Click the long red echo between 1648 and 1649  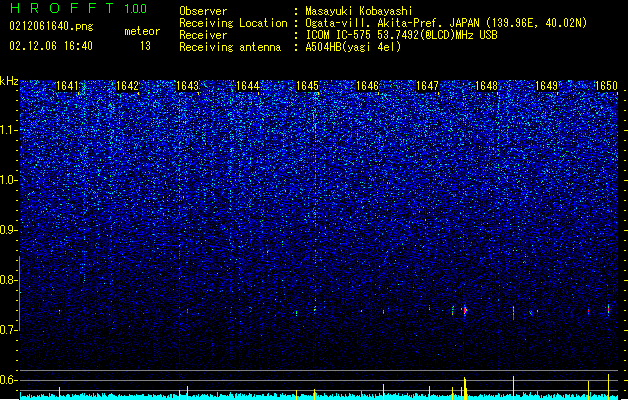click(x=513, y=313)
